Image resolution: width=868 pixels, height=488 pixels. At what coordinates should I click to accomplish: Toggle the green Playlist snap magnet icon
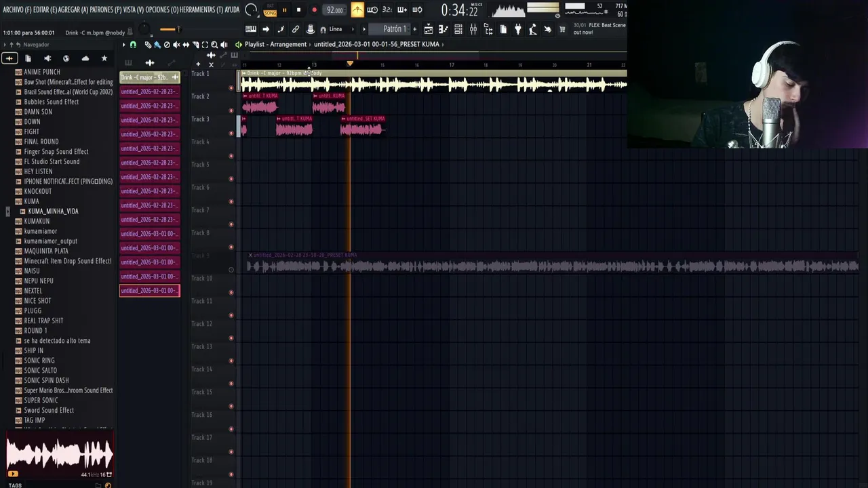point(133,45)
